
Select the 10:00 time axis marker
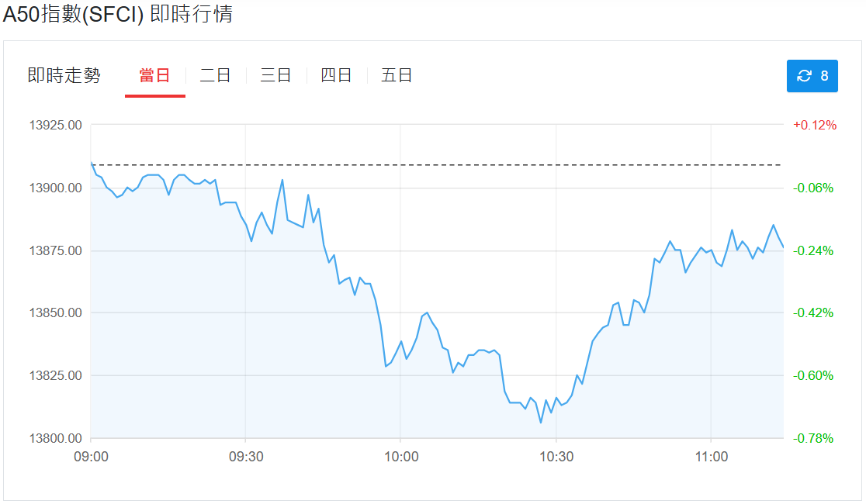401,457
